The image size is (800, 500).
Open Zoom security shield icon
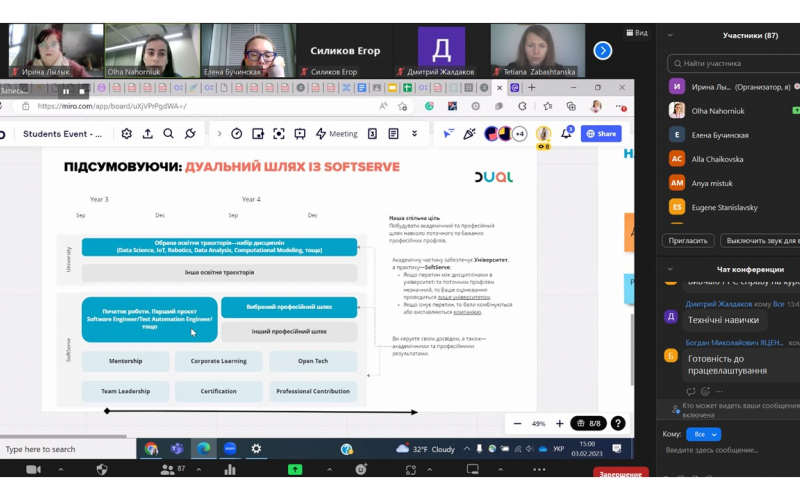(102, 469)
